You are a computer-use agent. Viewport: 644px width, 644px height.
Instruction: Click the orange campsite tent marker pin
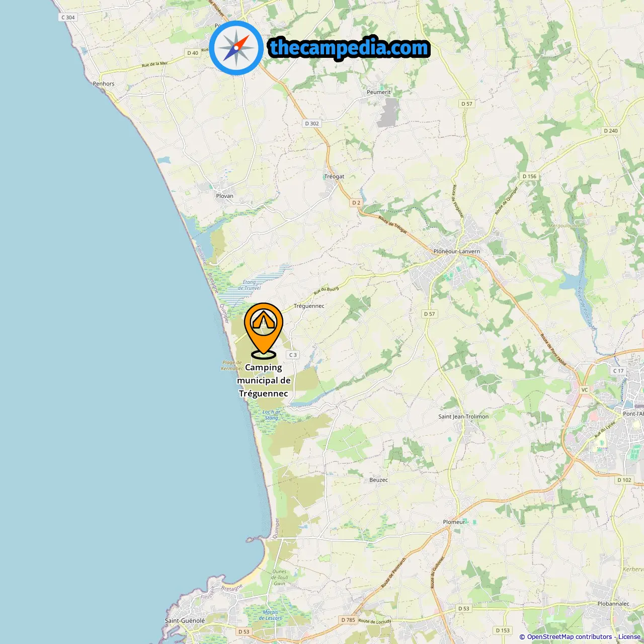coord(264,331)
